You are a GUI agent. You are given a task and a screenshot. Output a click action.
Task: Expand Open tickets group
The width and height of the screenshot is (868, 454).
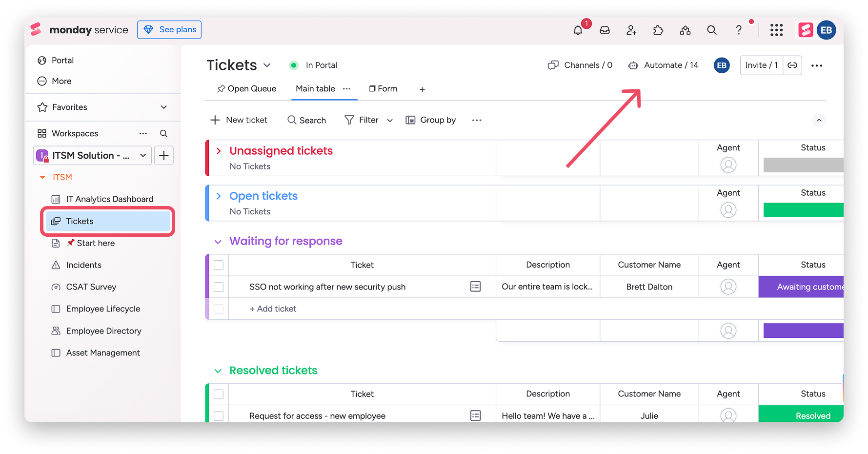218,196
